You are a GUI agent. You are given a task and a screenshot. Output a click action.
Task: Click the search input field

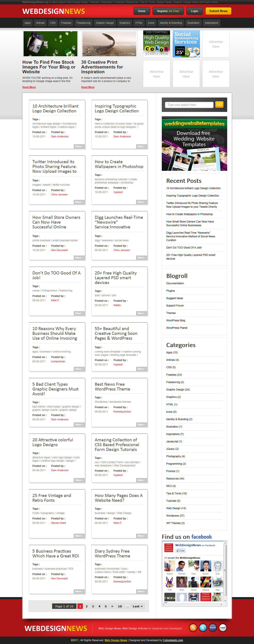pos(189,105)
